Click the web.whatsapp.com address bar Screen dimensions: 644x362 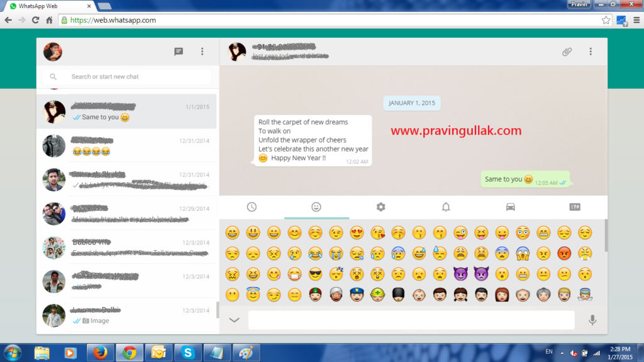[335, 20]
